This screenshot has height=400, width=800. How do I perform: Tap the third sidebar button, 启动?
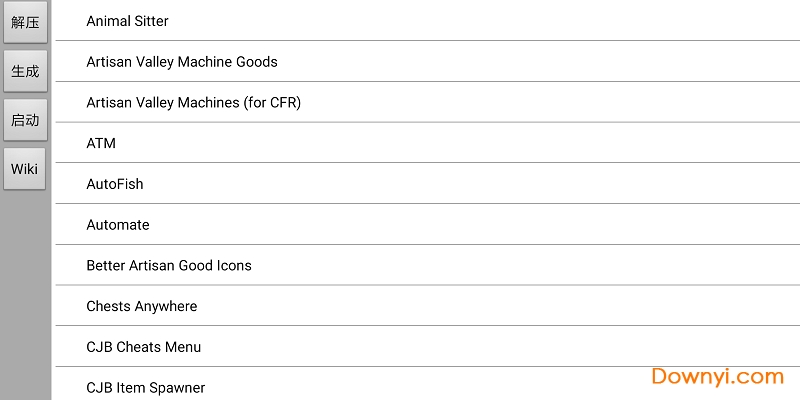[x=25, y=120]
